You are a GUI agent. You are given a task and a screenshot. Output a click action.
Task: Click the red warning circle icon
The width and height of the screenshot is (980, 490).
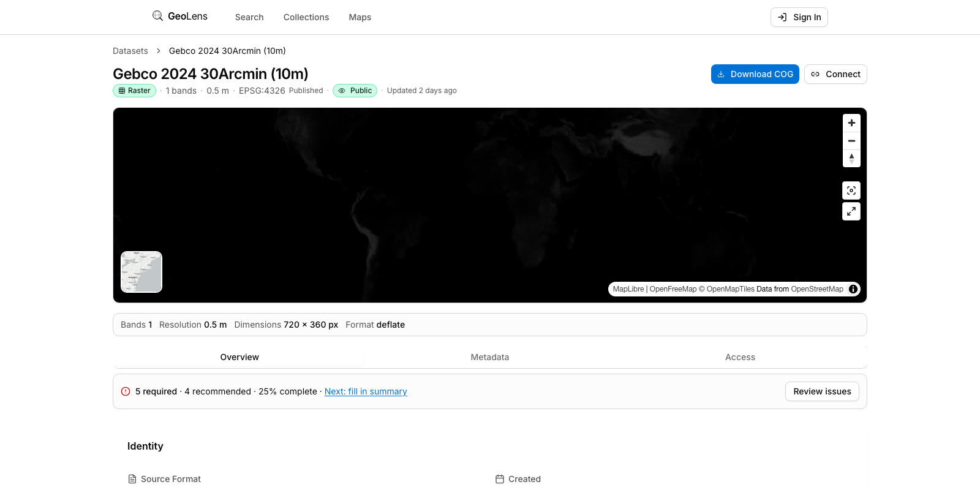(x=126, y=391)
